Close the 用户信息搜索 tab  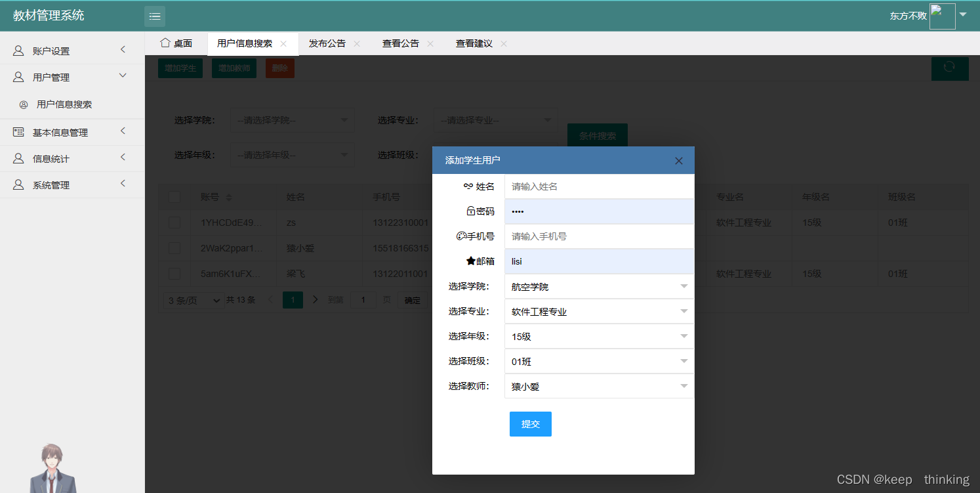(x=283, y=44)
